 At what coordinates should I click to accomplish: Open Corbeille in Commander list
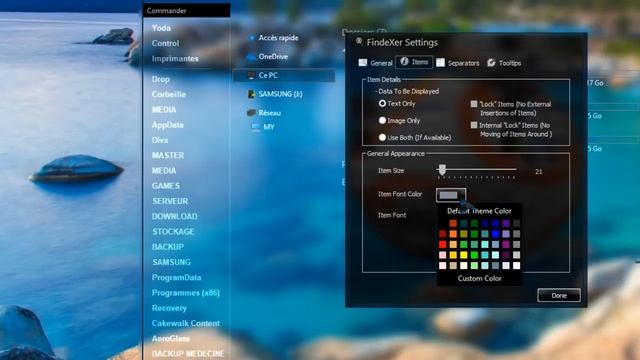[x=169, y=94]
